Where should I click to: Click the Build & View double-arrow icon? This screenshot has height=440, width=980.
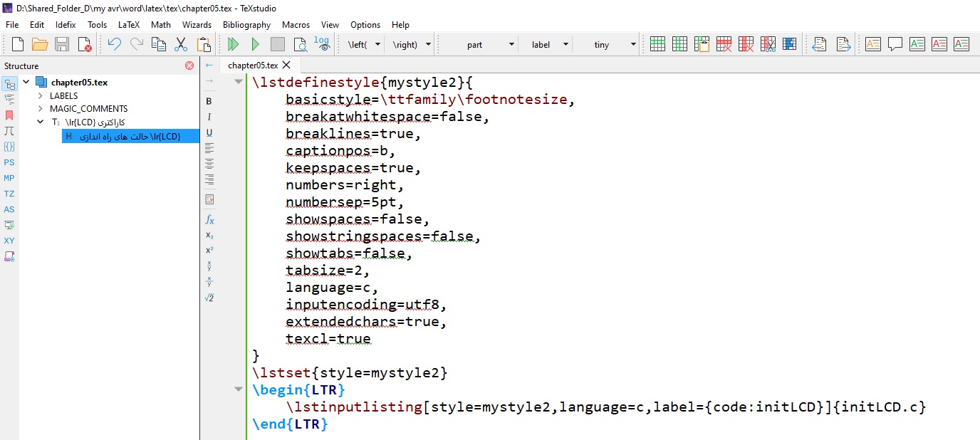[233, 44]
